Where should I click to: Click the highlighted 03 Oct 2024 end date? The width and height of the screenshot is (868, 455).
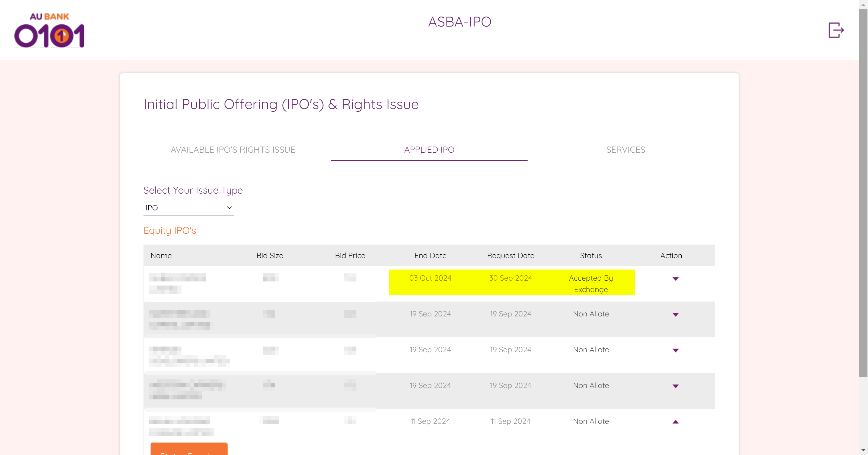pyautogui.click(x=430, y=278)
